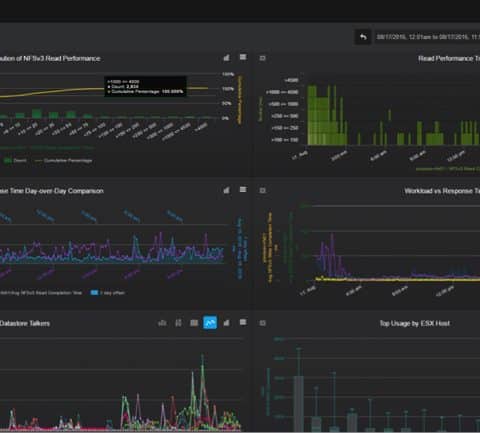The height and width of the screenshot is (433, 480).
Task: Click Top Usage by ESX Host title
Action: pyautogui.click(x=415, y=323)
